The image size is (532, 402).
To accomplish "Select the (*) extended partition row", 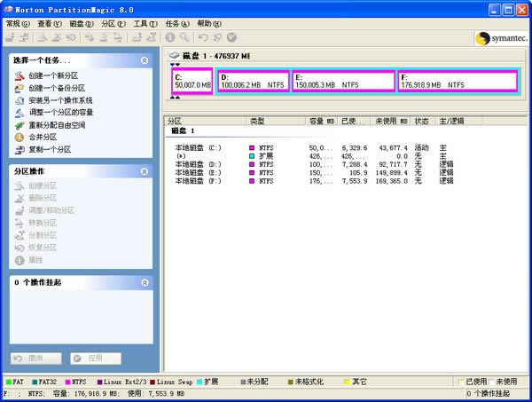I will tap(314, 156).
